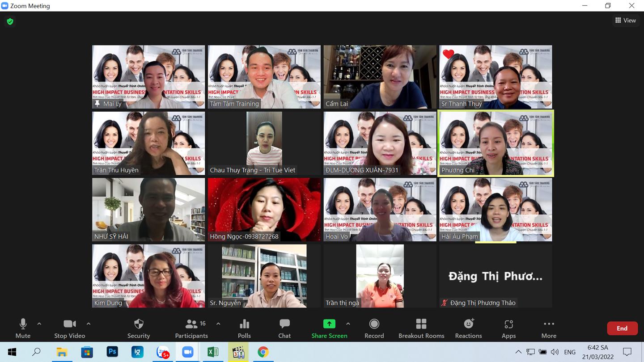Open the Reactions picker
This screenshot has height=362, width=644.
click(468, 328)
